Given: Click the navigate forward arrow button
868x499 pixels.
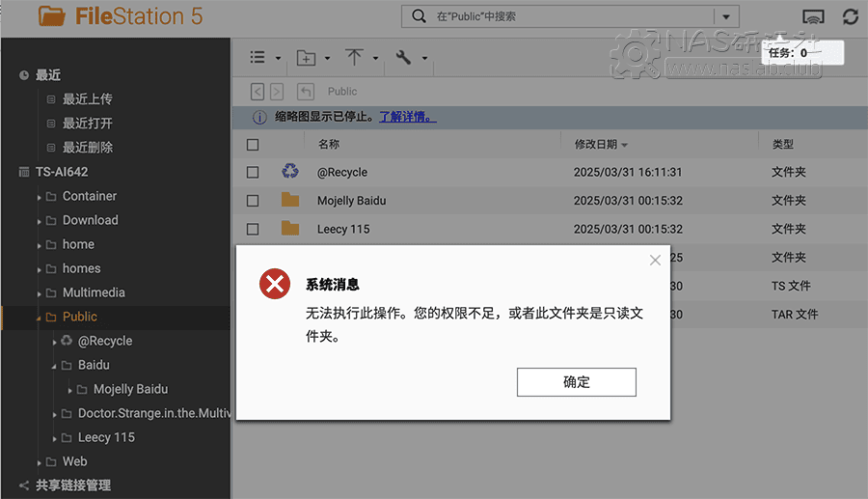Looking at the screenshot, I should 277,92.
